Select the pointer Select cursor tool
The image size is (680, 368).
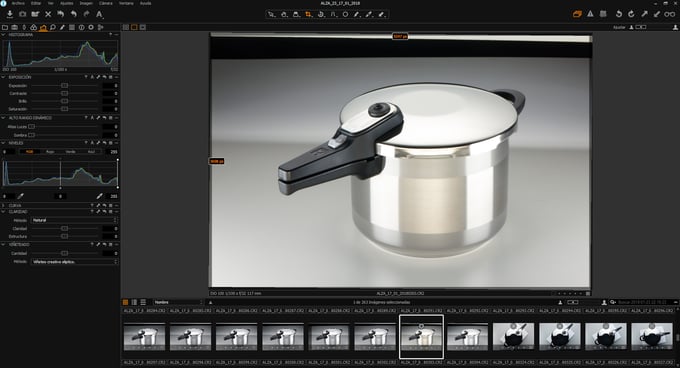[271, 14]
